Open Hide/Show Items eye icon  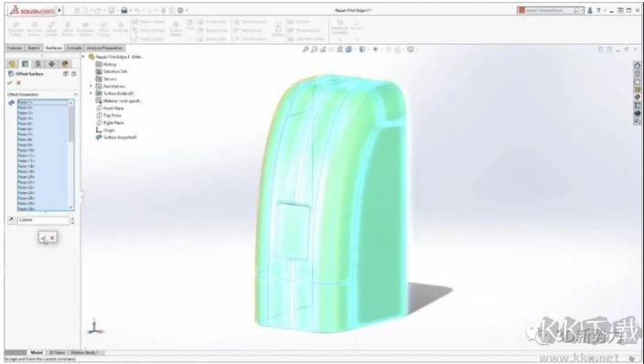[375, 49]
